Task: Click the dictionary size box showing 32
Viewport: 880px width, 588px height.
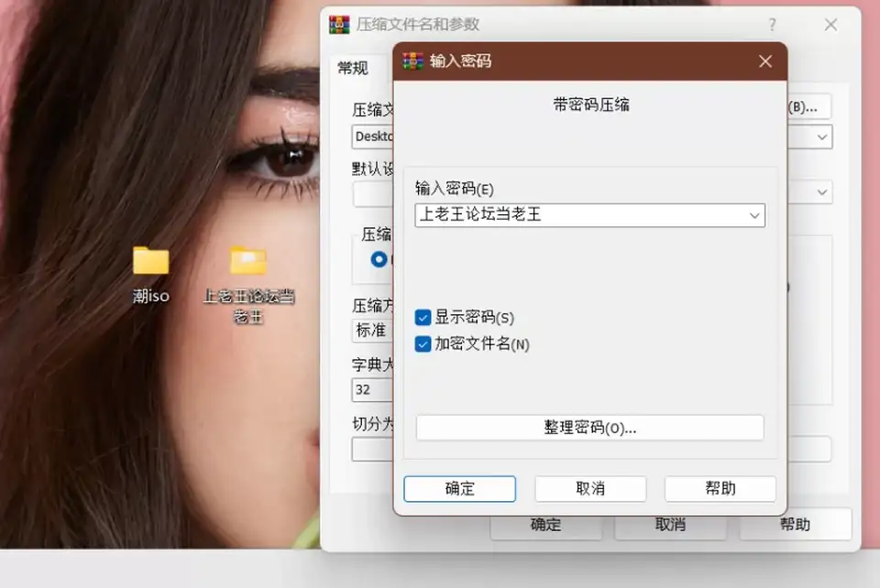Action: 373,389
